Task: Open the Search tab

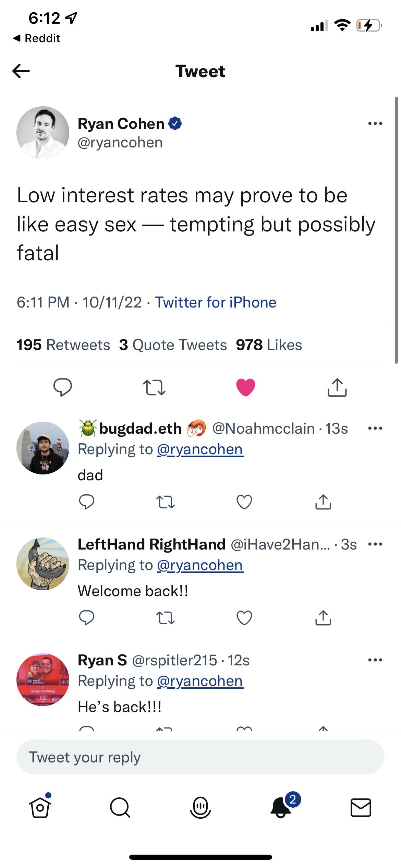Action: [120, 807]
